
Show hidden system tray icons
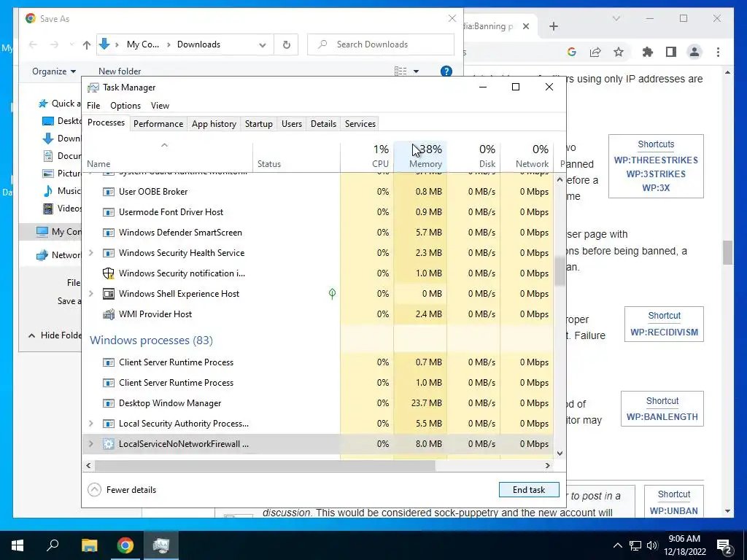(x=617, y=545)
